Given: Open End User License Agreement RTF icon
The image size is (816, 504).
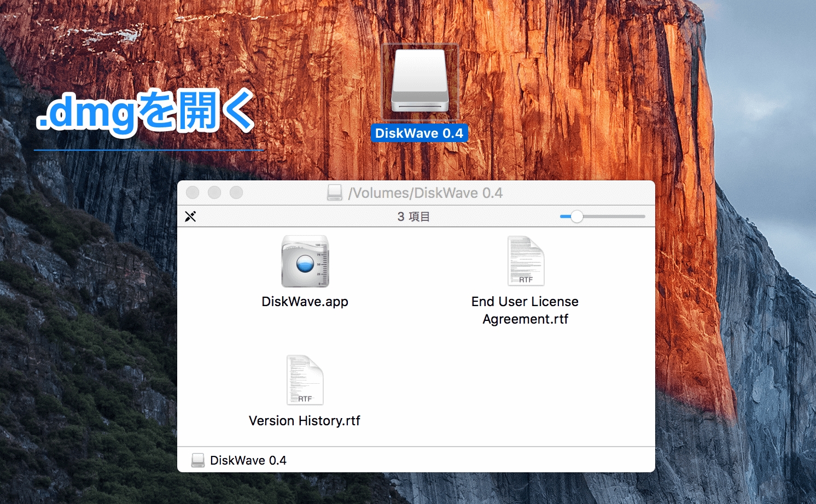Looking at the screenshot, I should pyautogui.click(x=526, y=261).
